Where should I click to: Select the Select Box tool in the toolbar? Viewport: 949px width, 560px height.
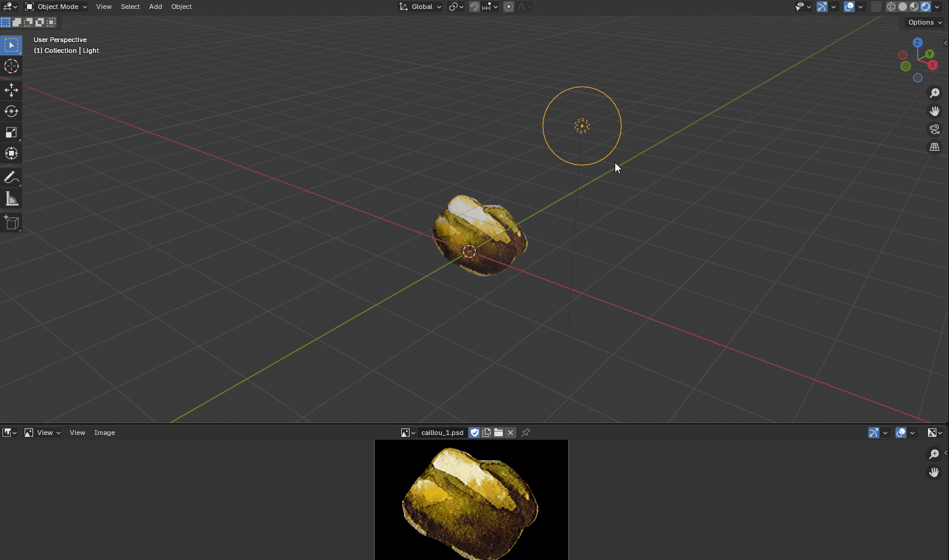tap(11, 45)
